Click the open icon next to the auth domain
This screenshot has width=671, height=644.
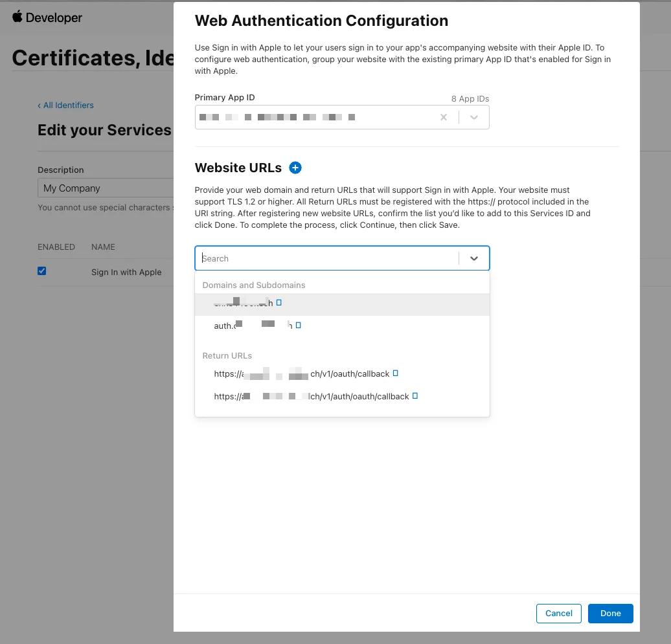297,325
